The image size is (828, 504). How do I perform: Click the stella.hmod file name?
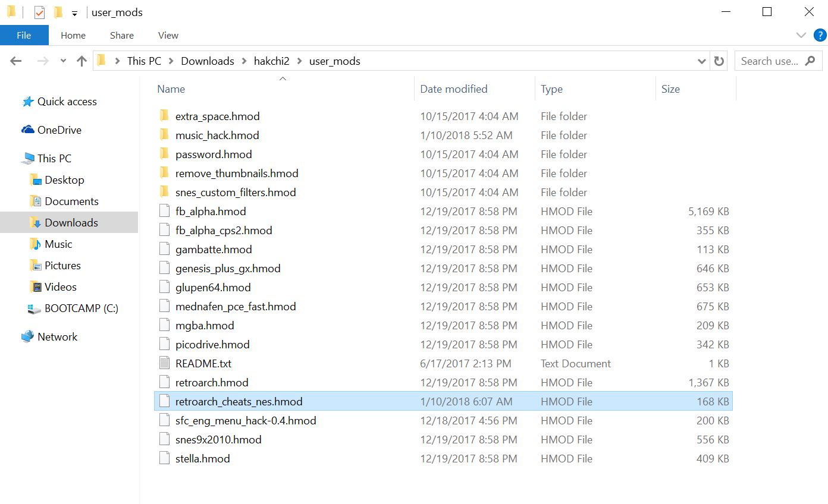coord(203,459)
